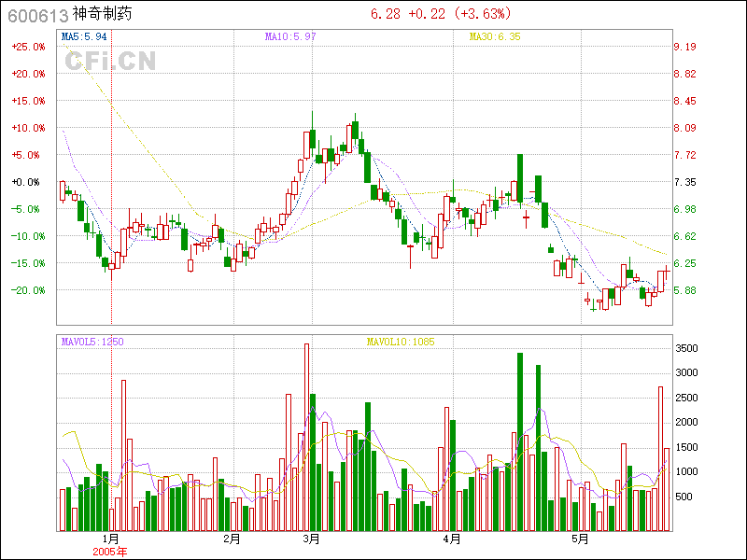Image resolution: width=747 pixels, height=560 pixels.
Task: Click the CFi.CN watermark logo
Action: click(110, 61)
